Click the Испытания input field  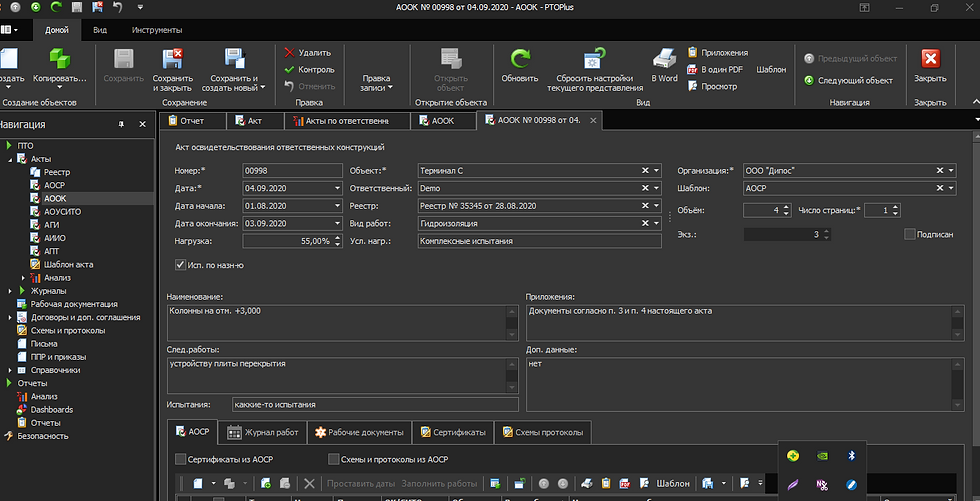374,404
